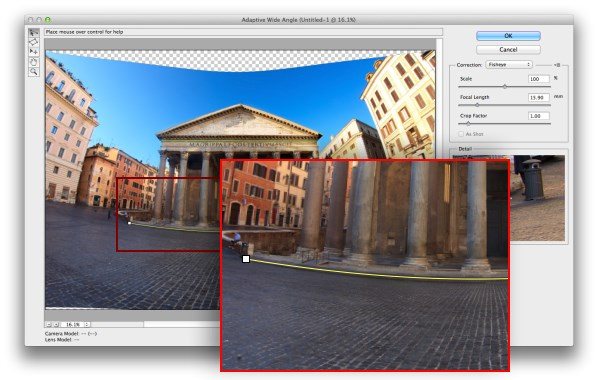Select the Polygon Constraint tool

[34, 42]
